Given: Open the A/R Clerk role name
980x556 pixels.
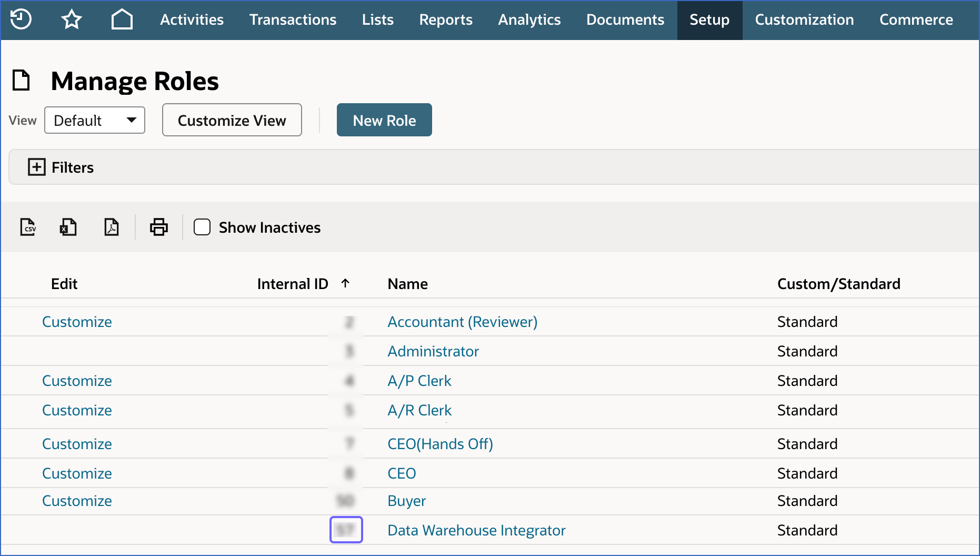Looking at the screenshot, I should click(x=419, y=410).
